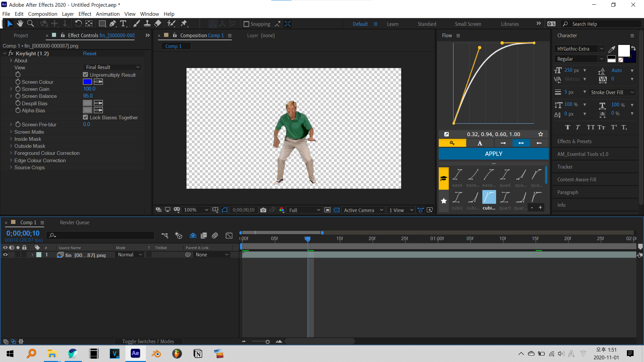Screen dimensions: 644x362
Task: Click the blue Screen Colour swatch
Action: 87,82
